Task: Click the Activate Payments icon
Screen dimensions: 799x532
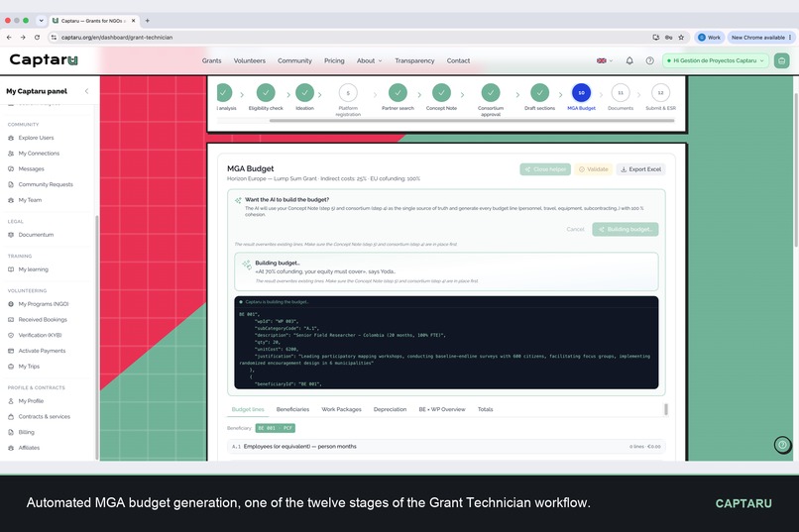Action: [11, 351]
